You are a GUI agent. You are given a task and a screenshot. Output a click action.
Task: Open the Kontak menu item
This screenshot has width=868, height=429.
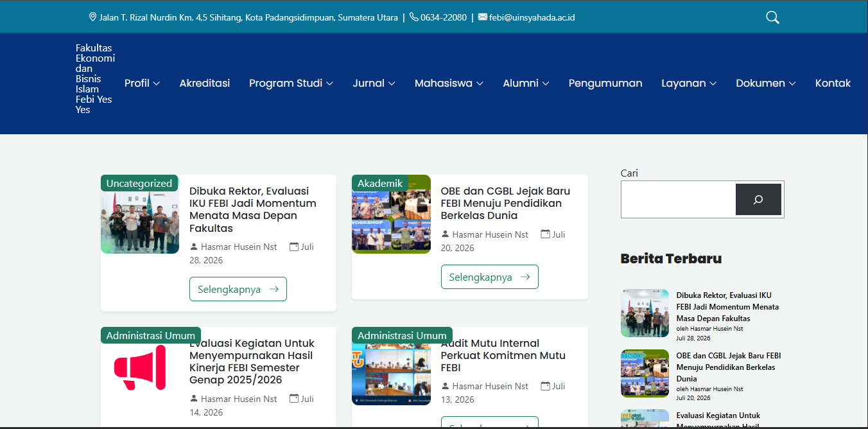833,83
